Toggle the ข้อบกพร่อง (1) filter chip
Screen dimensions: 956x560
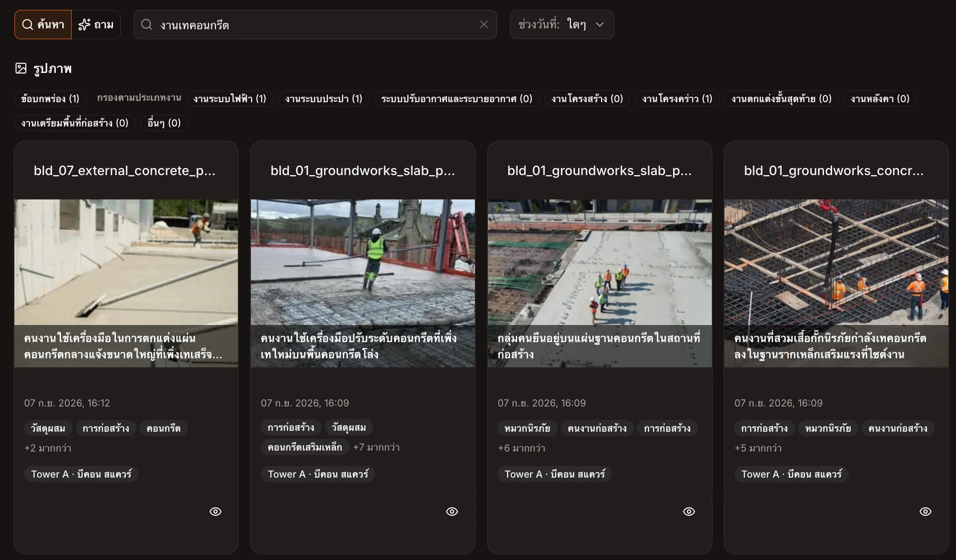pos(50,99)
